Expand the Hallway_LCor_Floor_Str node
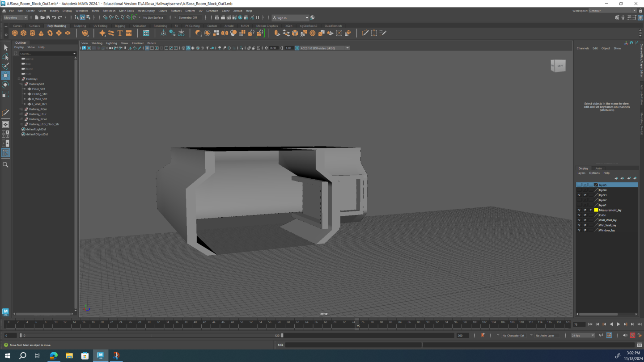Screen dimensions: 644x362 [x=21, y=124]
